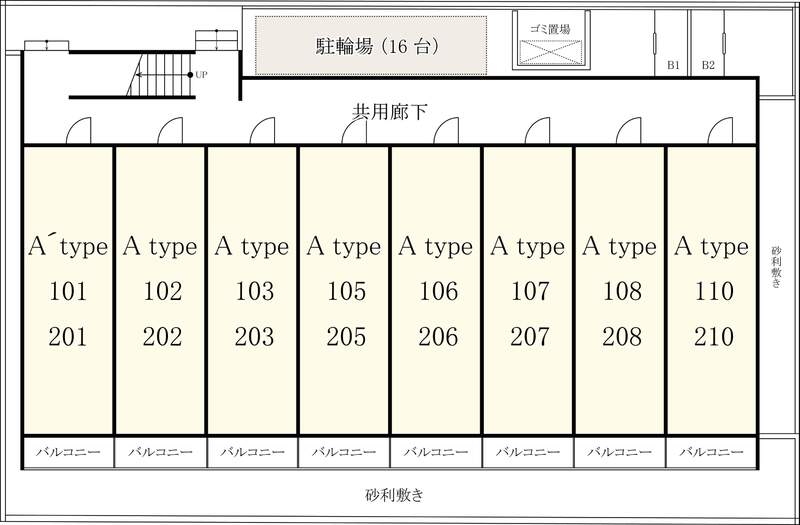Select room number 103
The height and width of the screenshot is (525, 800).
pos(254,291)
